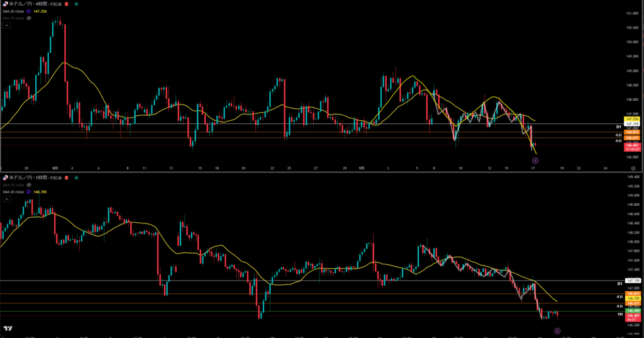Collapse the indicator legend on the 1-hour chart
Viewport: 644px width, 338px height.
coord(6,199)
